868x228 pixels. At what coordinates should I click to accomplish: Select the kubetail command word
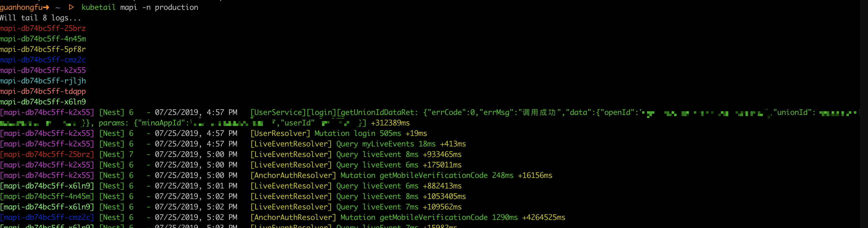coord(98,7)
